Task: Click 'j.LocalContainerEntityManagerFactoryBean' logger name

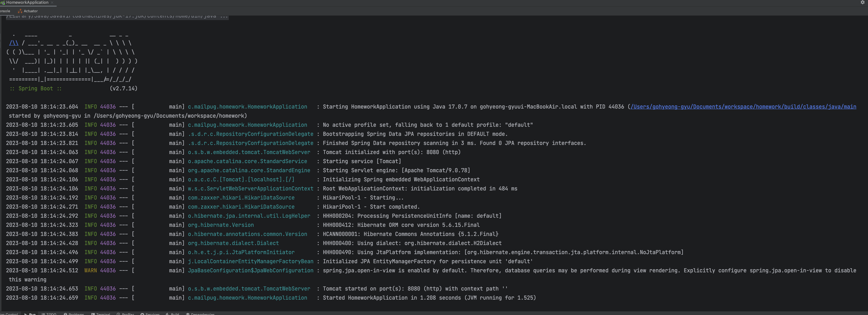Action: coord(250,261)
